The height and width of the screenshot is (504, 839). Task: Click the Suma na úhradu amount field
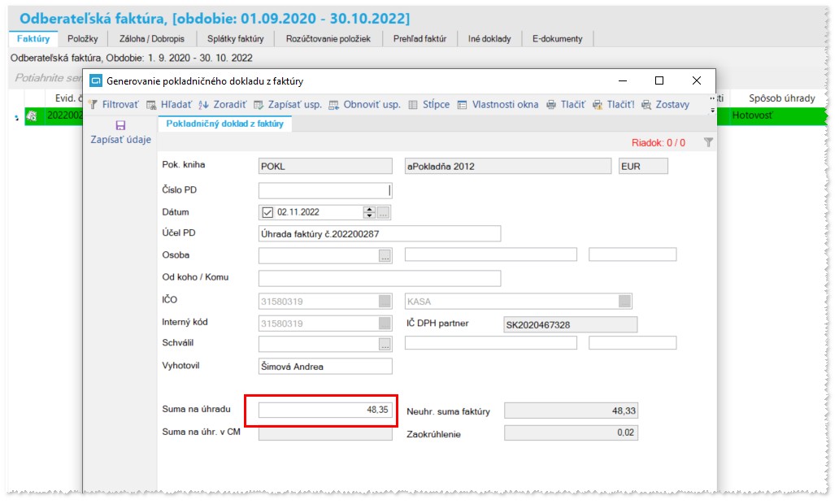[325, 410]
